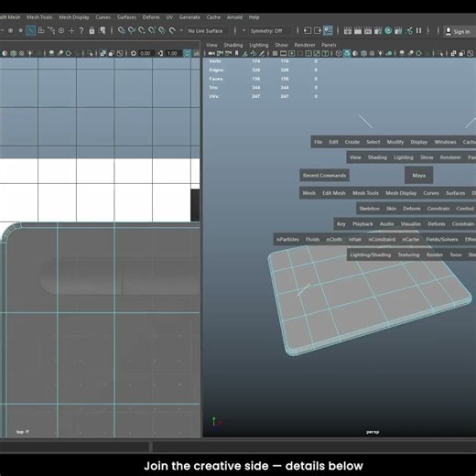Click the render current frame clapperboard
The width and height of the screenshot is (476, 476).
pos(358,30)
